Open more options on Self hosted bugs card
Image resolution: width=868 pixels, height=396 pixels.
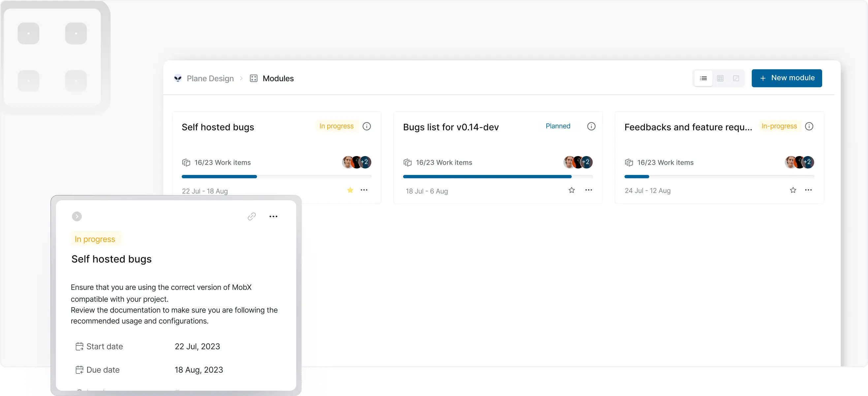click(x=364, y=190)
